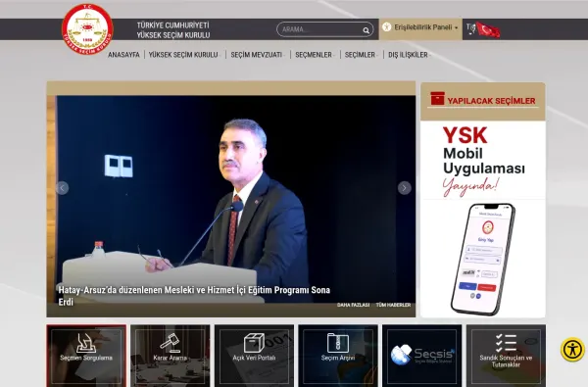Screen dimensions: 588x387
Task: Show the previous slide with left arrow
Action: click(63, 188)
